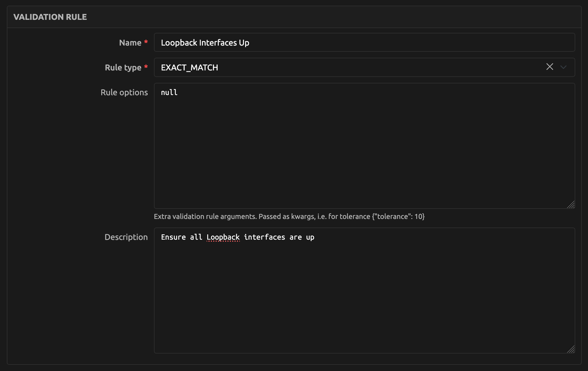Place cursor after 'Up' in Name field
Viewport: 588px width, 371px height.
click(250, 43)
